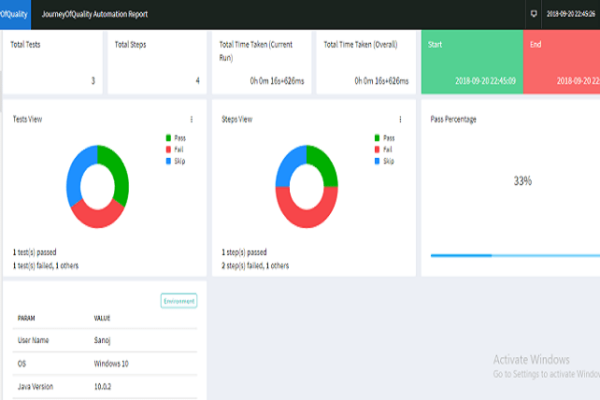
Task: Toggle Fail legend in Steps View
Action: click(383, 149)
